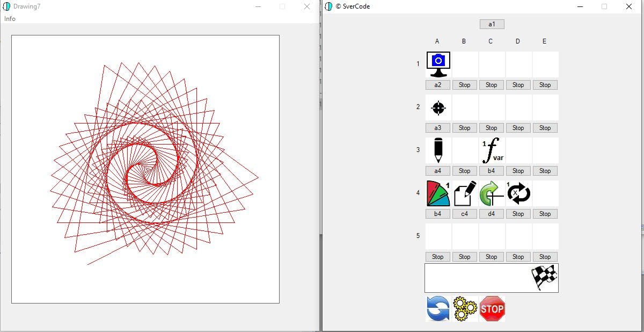
Task: Click row label 5
Action: click(418, 236)
